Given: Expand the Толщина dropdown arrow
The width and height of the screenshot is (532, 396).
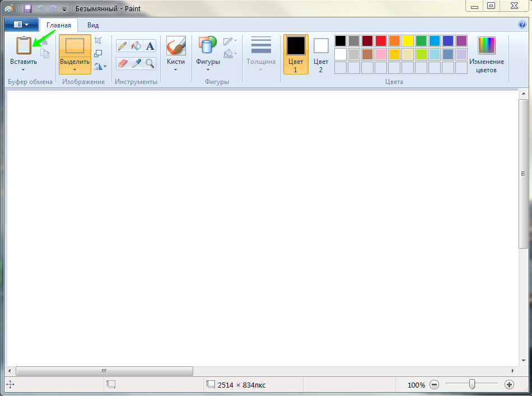Looking at the screenshot, I should [260, 70].
